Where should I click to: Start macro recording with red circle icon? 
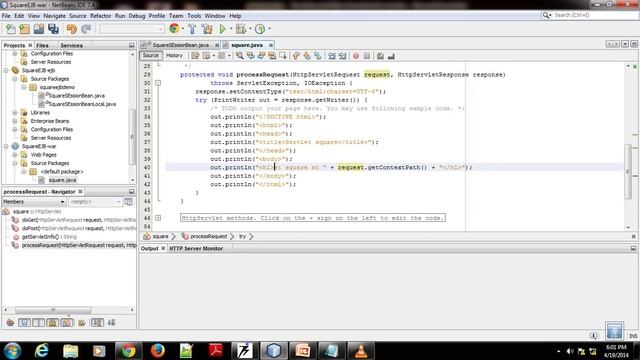coord(356,56)
